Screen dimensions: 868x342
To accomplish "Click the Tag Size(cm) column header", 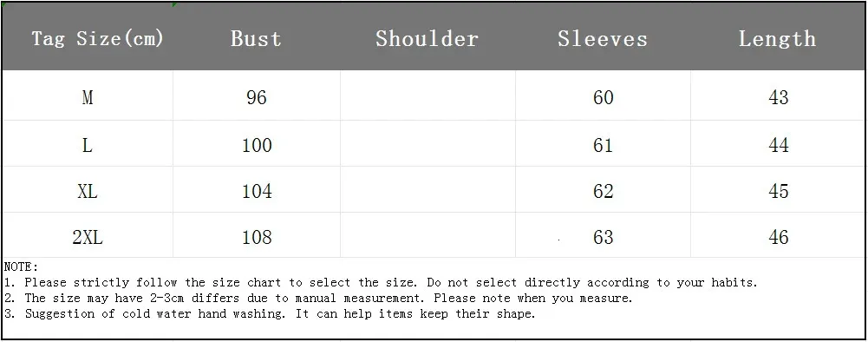I will pos(97,39).
